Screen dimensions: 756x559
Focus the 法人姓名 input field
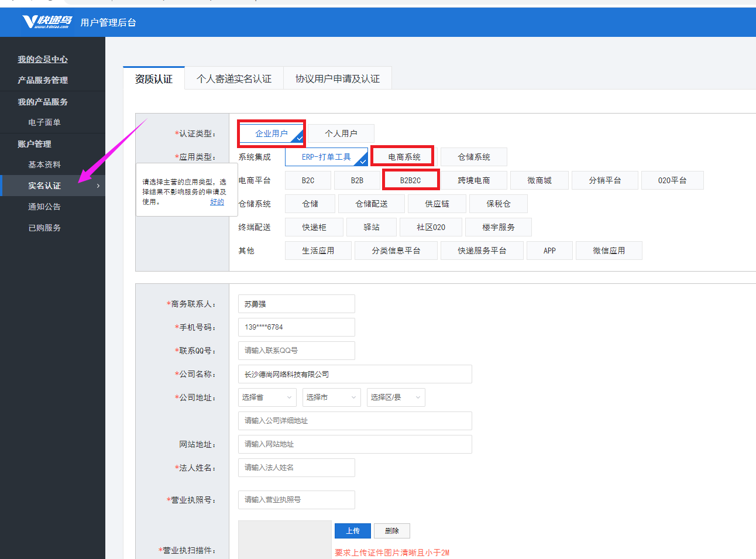pos(297,468)
